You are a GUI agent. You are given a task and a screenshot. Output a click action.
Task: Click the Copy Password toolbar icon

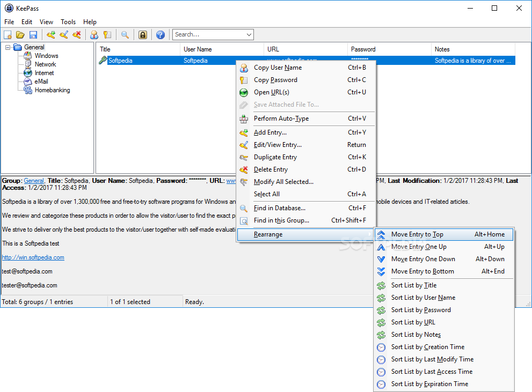[107, 34]
